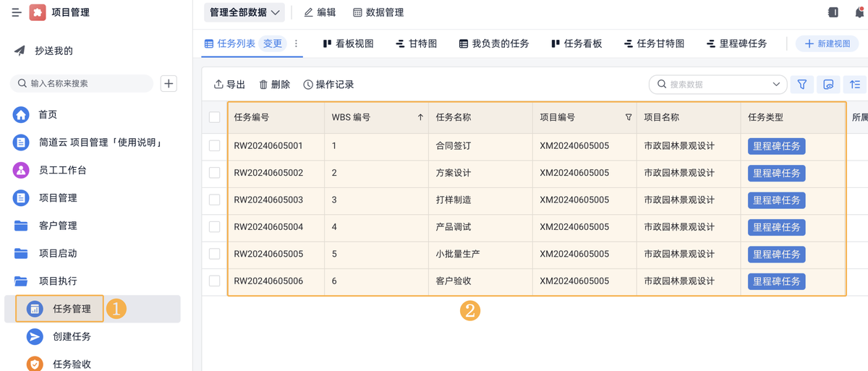Screen dimensions: 868x371
Task: Switch to 里程碑任务 tab
Action: coord(736,43)
